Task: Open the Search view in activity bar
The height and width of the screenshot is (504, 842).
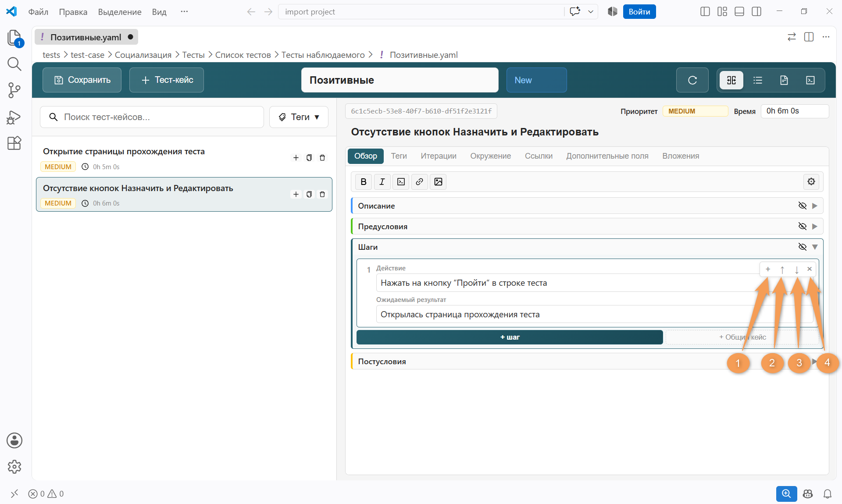Action: pos(14,64)
